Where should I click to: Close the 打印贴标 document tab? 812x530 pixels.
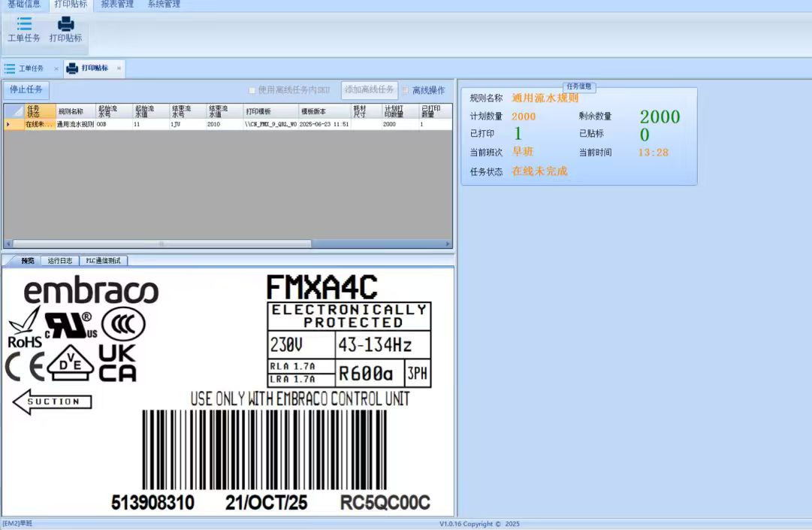tap(119, 68)
